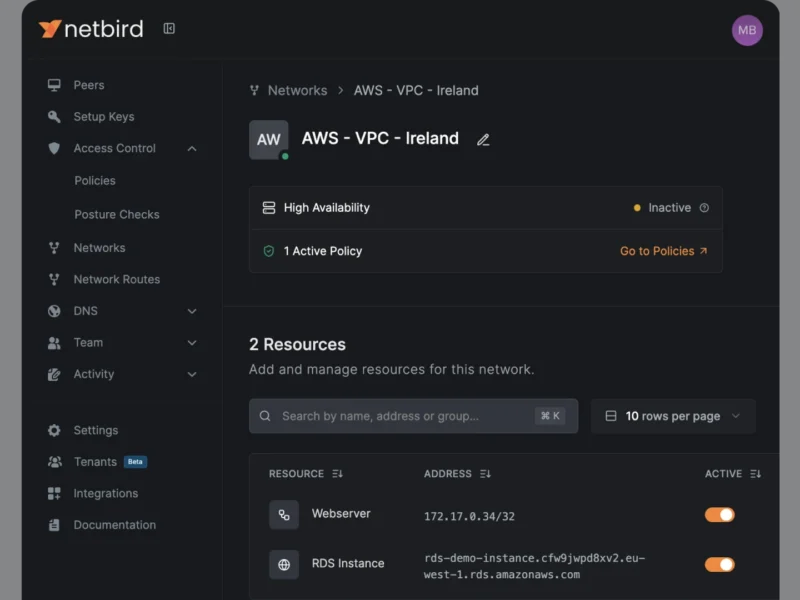
Task: Navigate to Network Routes in the sidebar
Action: coord(117,280)
